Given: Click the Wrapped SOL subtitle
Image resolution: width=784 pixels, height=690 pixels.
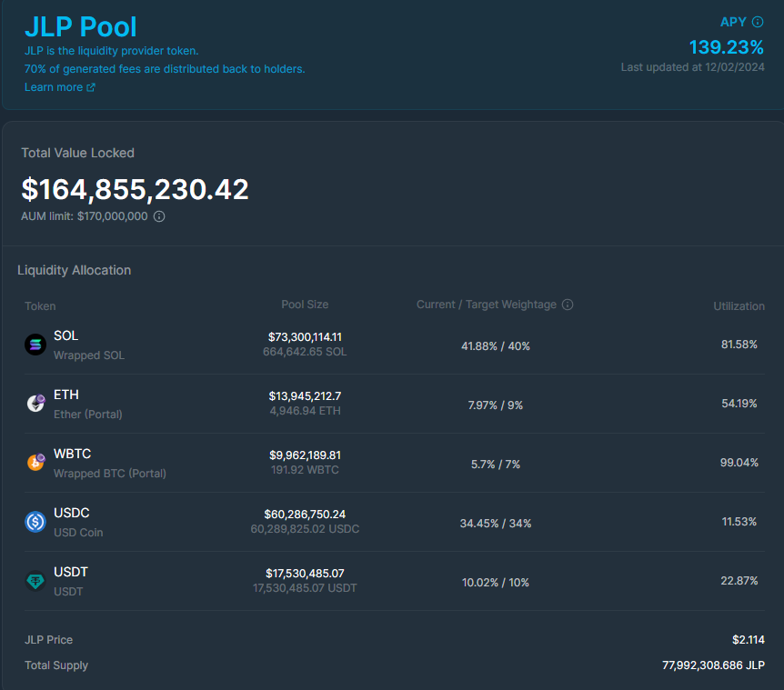Looking at the screenshot, I should pyautogui.click(x=89, y=355).
